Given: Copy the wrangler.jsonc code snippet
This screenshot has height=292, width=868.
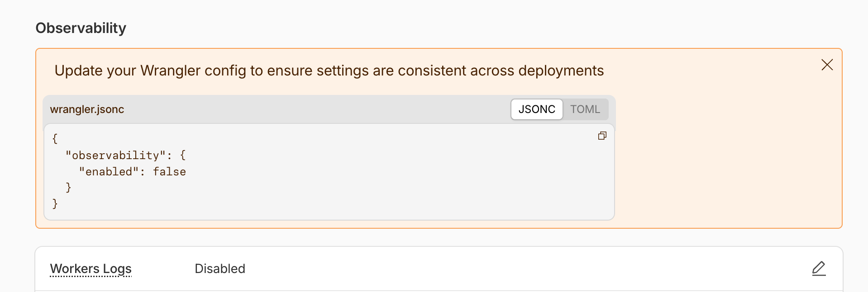Looking at the screenshot, I should 602,136.
